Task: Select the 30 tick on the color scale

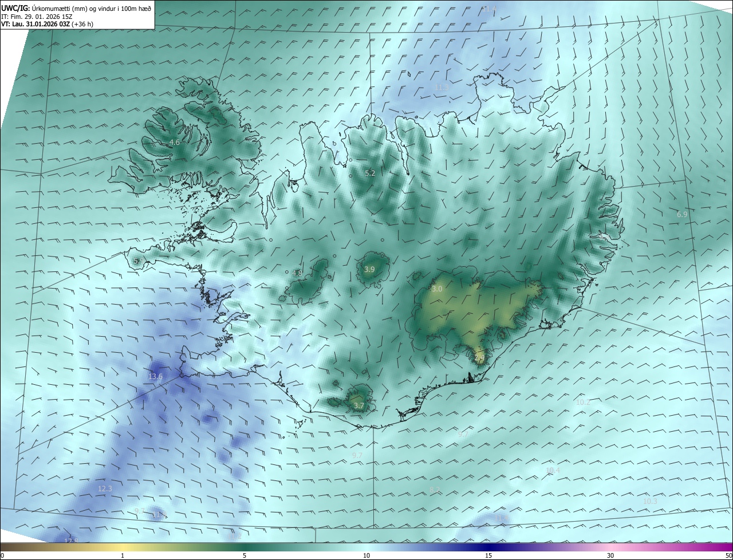Action: coord(610,556)
